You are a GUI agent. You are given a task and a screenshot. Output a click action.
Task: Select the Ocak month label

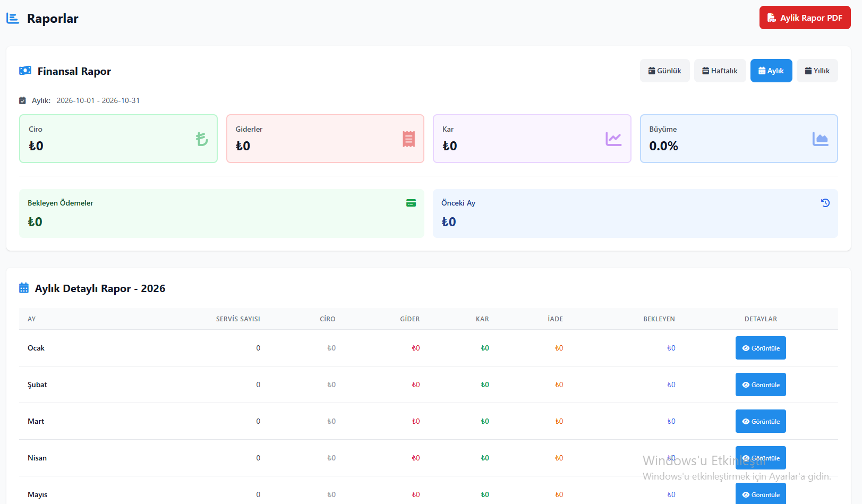[x=36, y=348]
